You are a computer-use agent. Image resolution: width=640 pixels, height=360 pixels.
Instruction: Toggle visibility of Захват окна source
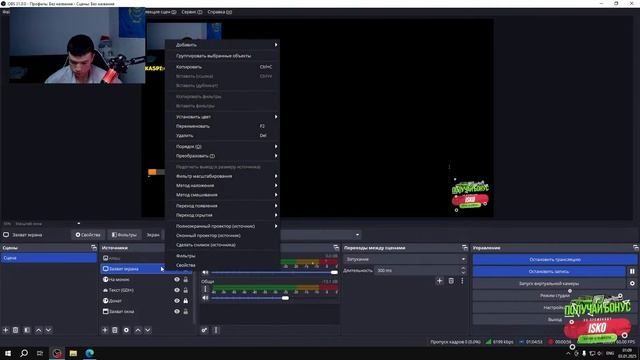[177, 311]
